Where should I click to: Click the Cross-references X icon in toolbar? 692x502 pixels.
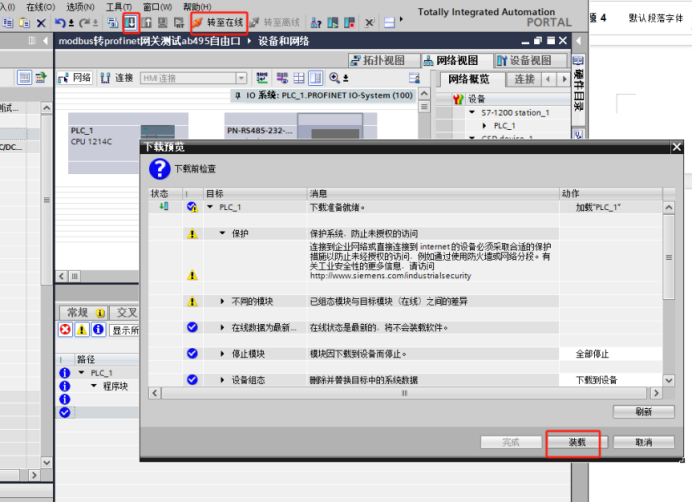369,23
